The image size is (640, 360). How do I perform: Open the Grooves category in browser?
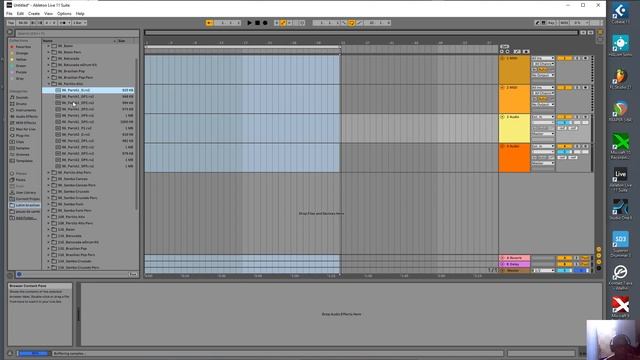pyautogui.click(x=22, y=154)
